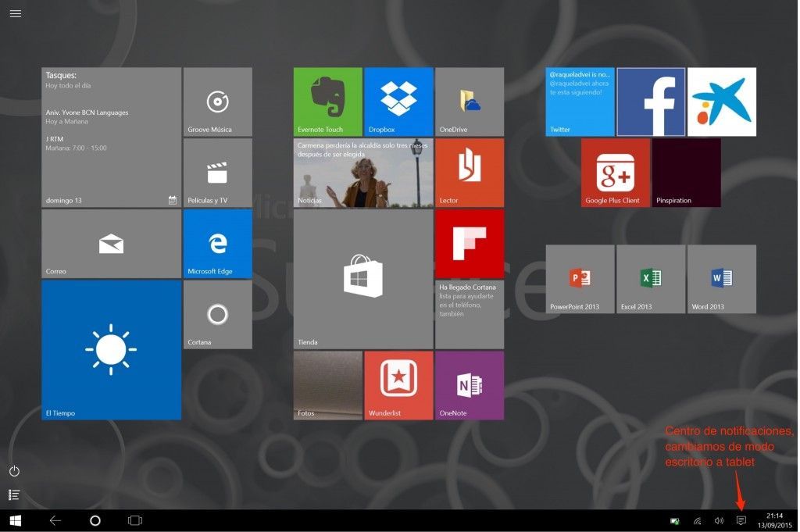
Task: Open the OneDrive tile
Action: (470, 102)
